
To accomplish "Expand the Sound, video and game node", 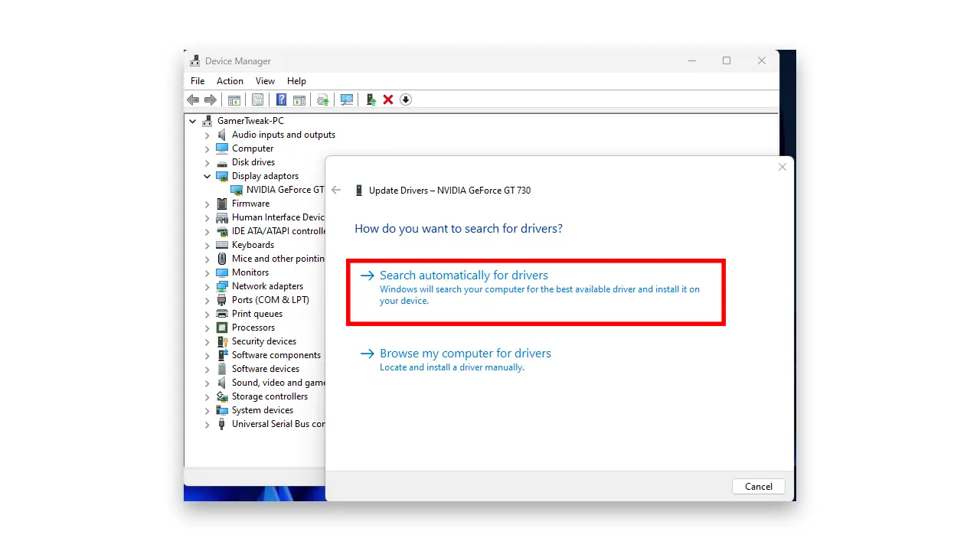I will (207, 383).
